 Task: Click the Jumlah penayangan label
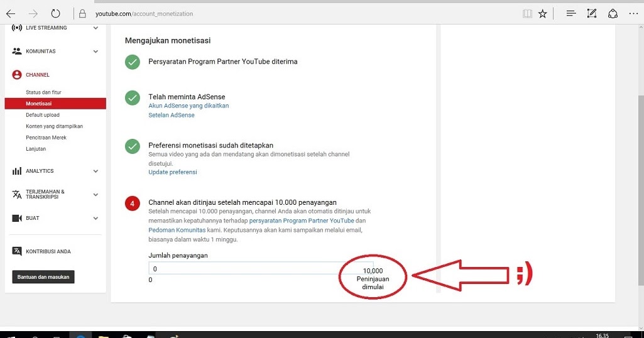[178, 256]
